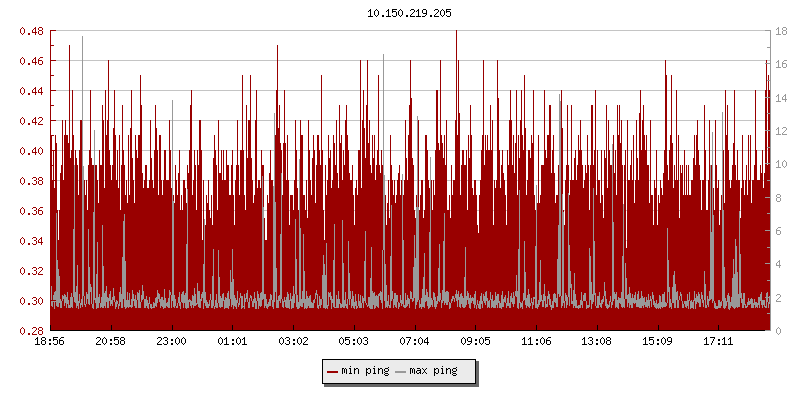800x400 pixels.
Task: Click the 0.48 value on left axis
Action: (30, 31)
